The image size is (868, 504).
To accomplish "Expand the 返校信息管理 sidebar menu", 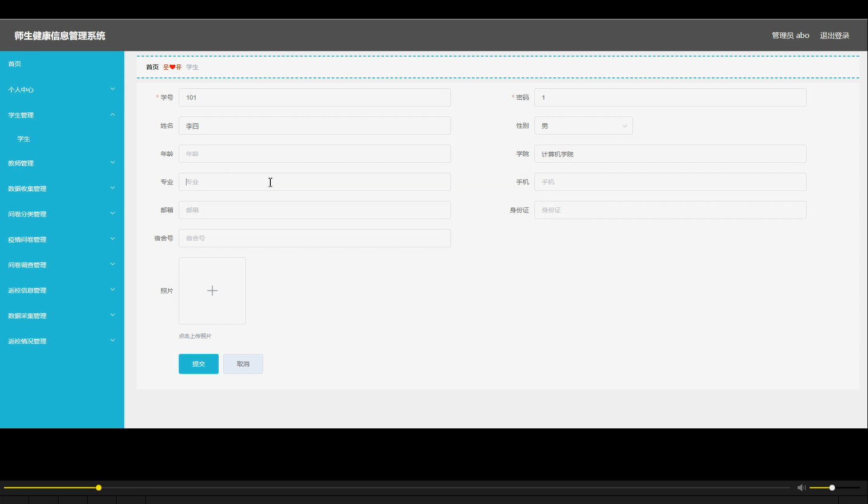I will pyautogui.click(x=62, y=290).
